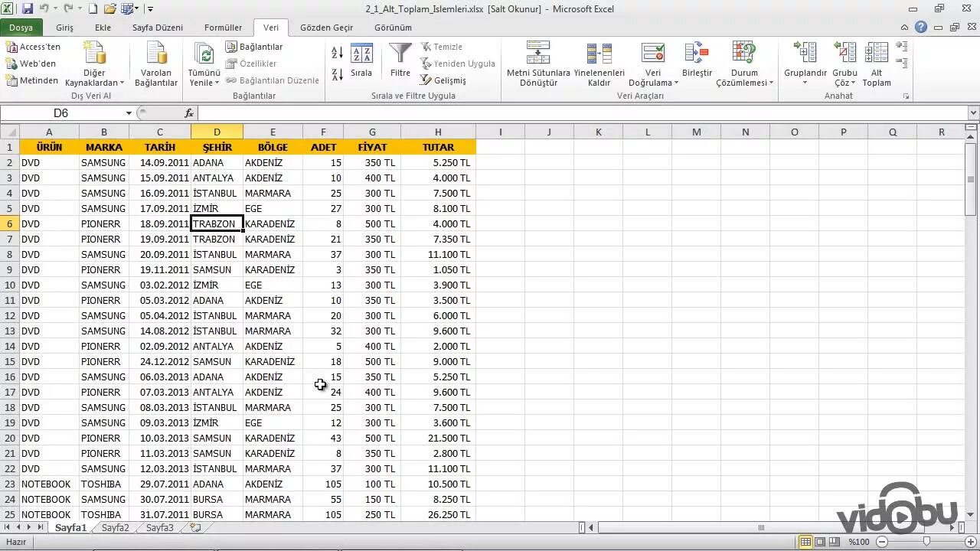The image size is (980, 551).
Task: Click the zoom out minus button
Action: pyautogui.click(x=881, y=542)
